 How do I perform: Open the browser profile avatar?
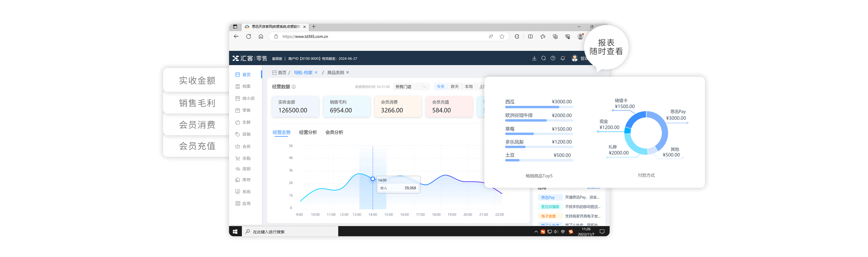point(580,36)
